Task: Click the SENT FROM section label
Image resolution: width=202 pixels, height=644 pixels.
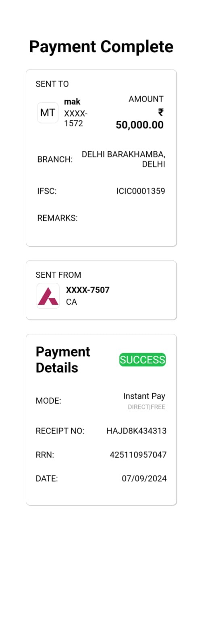Action: pos(58,275)
